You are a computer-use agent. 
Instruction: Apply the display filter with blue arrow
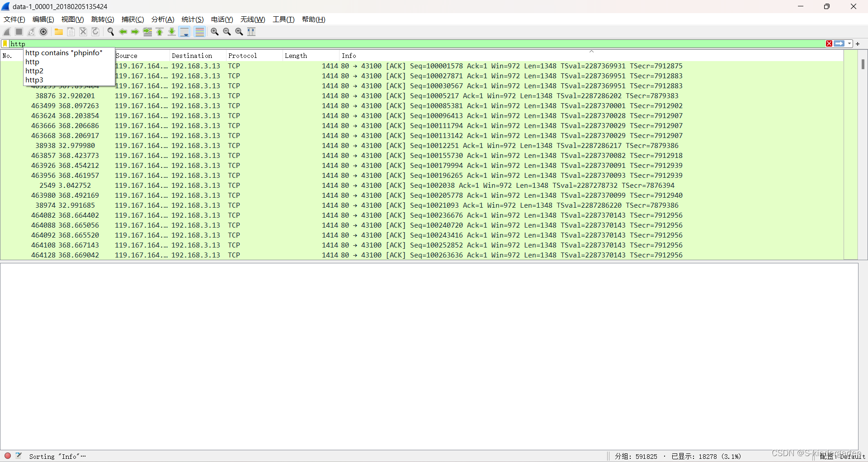[840, 43]
